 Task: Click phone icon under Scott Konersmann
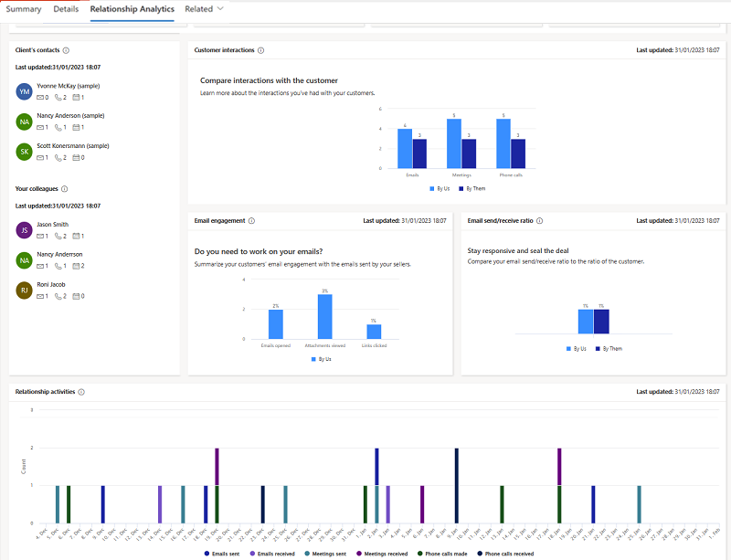[60, 158]
